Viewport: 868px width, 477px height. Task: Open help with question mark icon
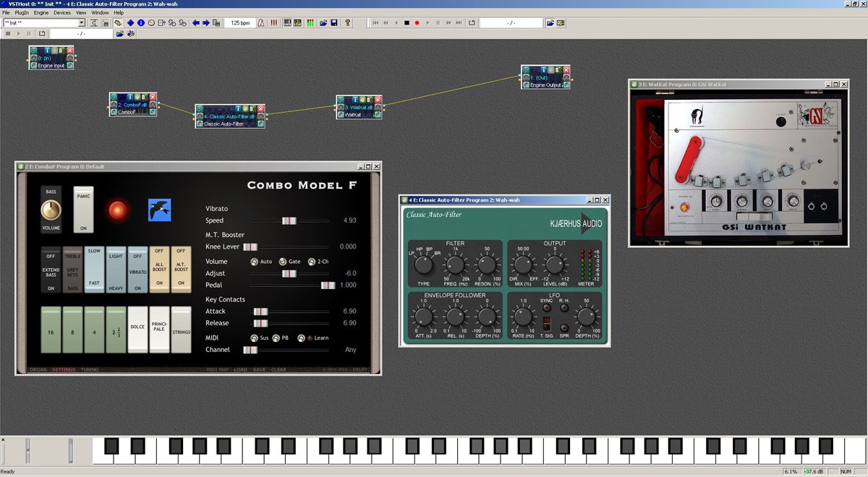(346, 23)
